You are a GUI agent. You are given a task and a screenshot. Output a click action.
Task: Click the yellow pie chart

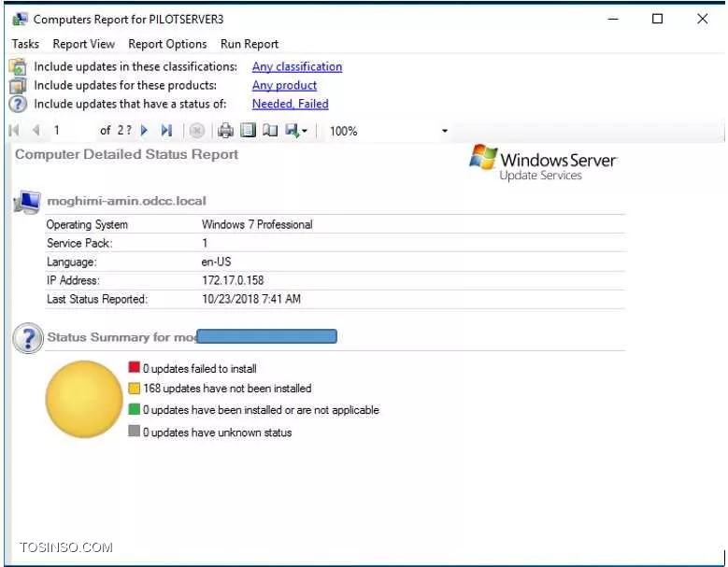84,400
